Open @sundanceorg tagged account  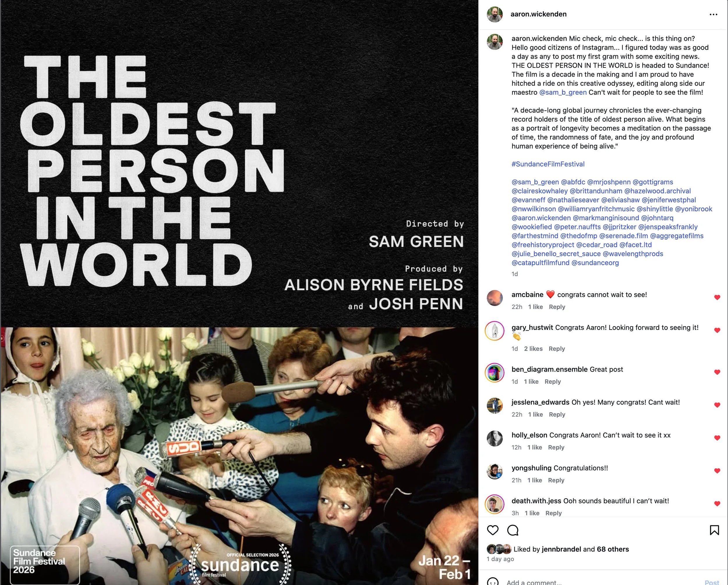pos(595,263)
